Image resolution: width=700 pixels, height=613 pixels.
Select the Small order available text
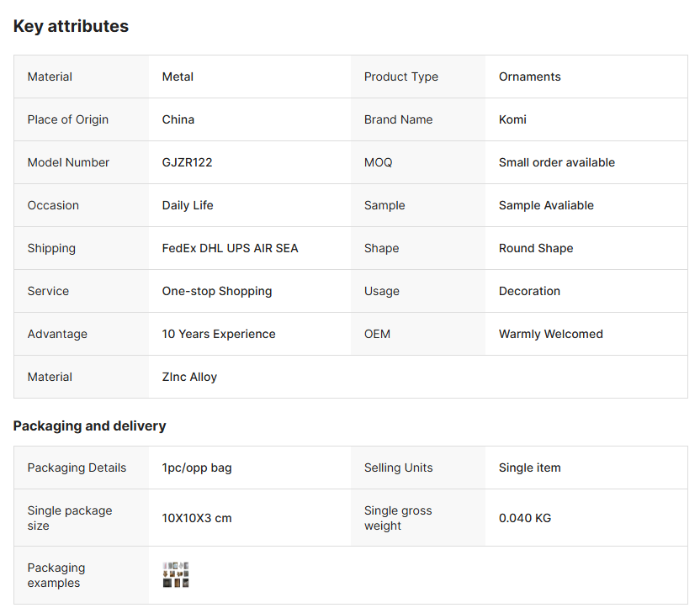[x=556, y=162]
